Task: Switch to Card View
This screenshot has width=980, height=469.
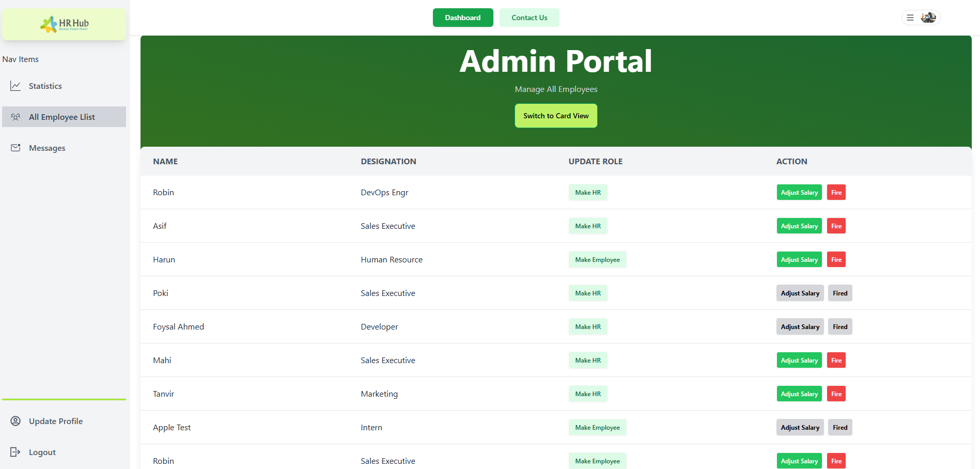Action: coord(556,116)
